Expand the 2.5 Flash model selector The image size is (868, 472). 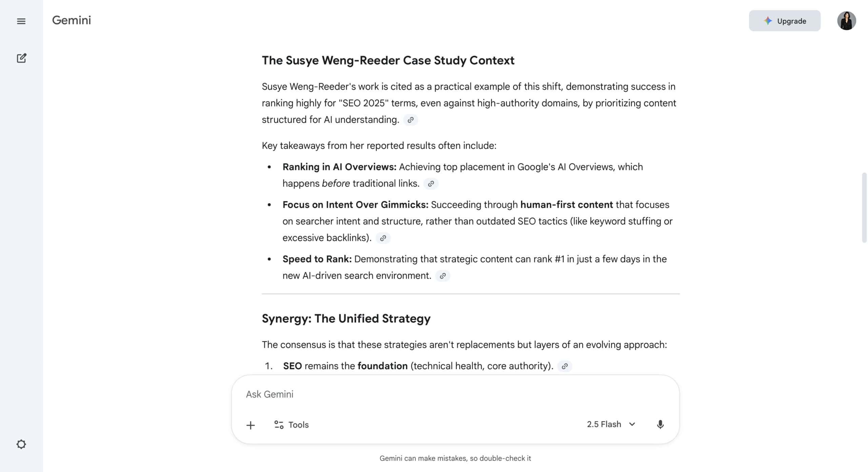[611, 424]
